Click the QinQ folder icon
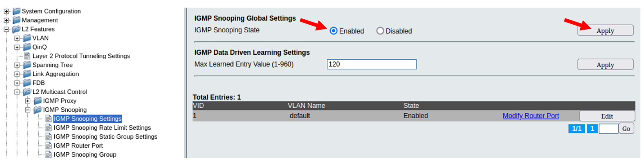The width and height of the screenshot is (644, 163). tap(27, 47)
